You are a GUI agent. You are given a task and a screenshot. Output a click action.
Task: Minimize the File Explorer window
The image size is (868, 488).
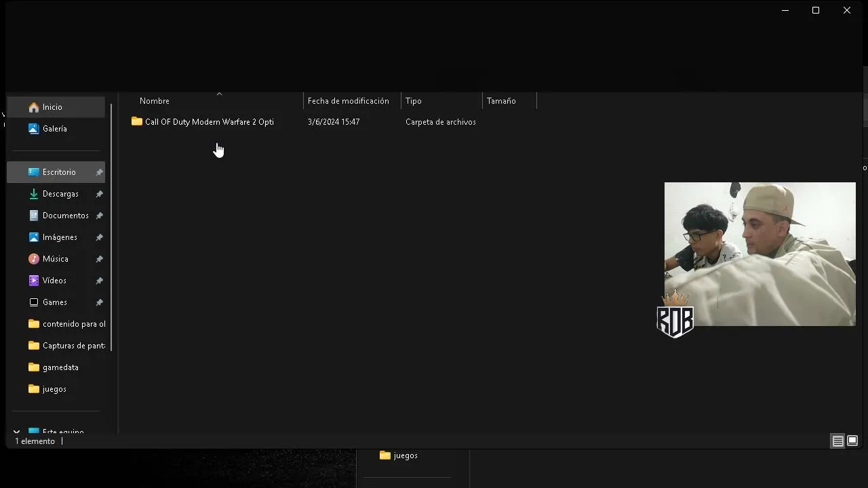(x=785, y=10)
